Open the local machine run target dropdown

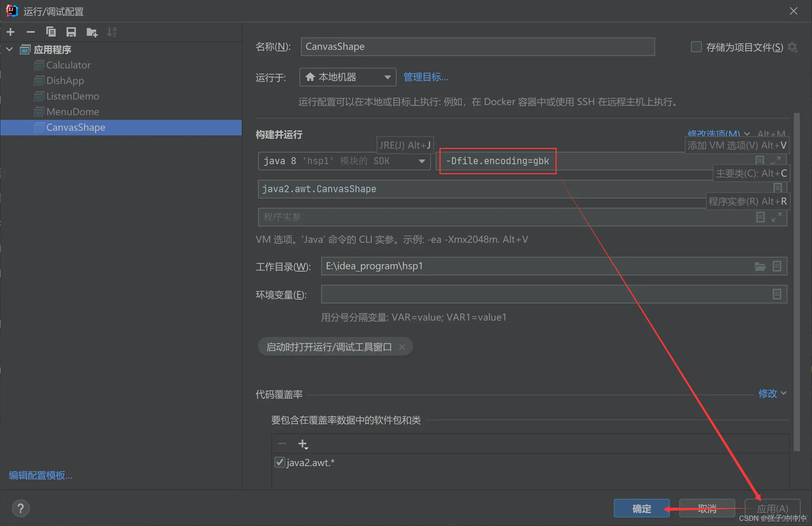348,77
